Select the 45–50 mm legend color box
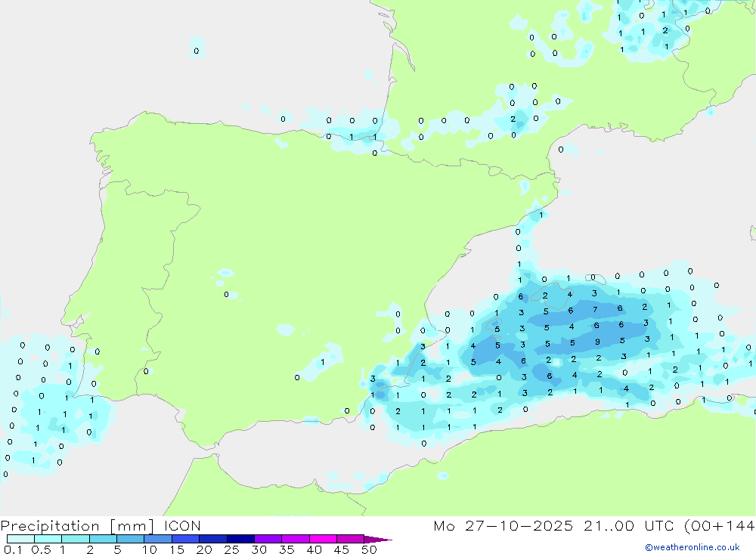 point(351,539)
